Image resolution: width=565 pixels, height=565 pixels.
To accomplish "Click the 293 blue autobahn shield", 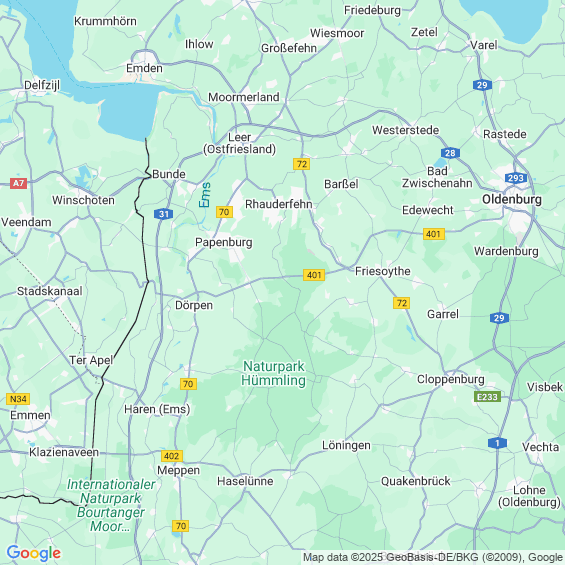I will 516,178.
